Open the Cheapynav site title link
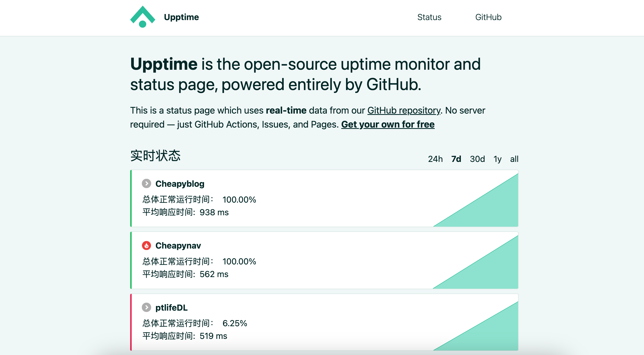The width and height of the screenshot is (644, 355). (178, 246)
